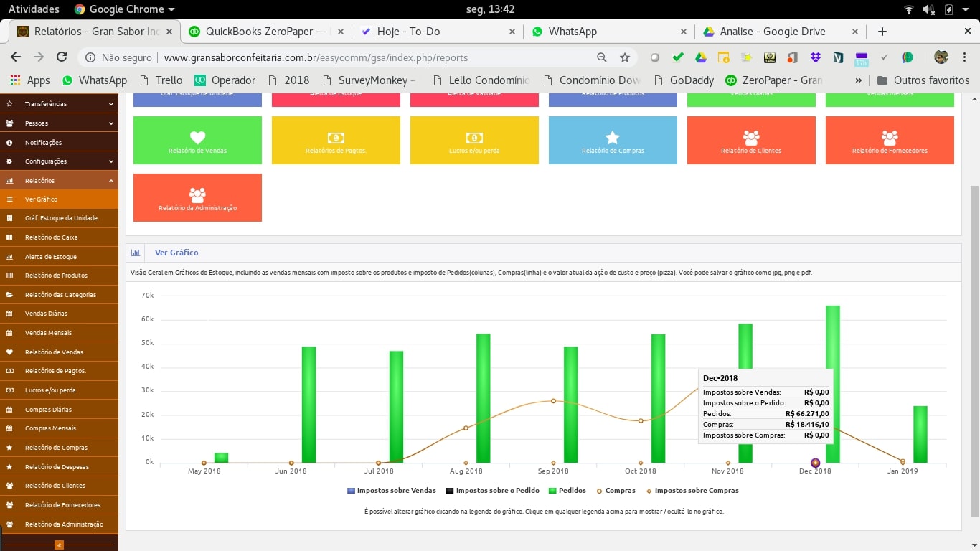Screen dimensions: 980x551
Task: Click the collapse sidebar arrow at bottom
Action: (60, 545)
